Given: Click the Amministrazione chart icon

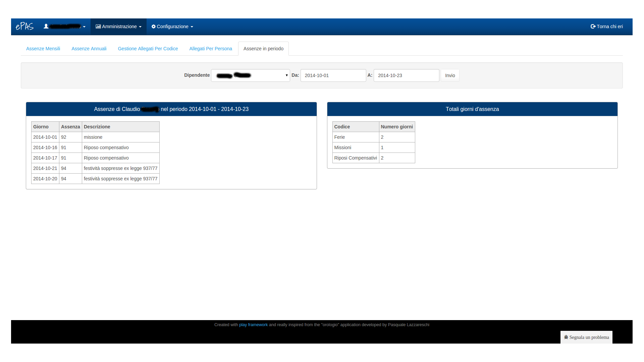Looking at the screenshot, I should click(x=98, y=26).
